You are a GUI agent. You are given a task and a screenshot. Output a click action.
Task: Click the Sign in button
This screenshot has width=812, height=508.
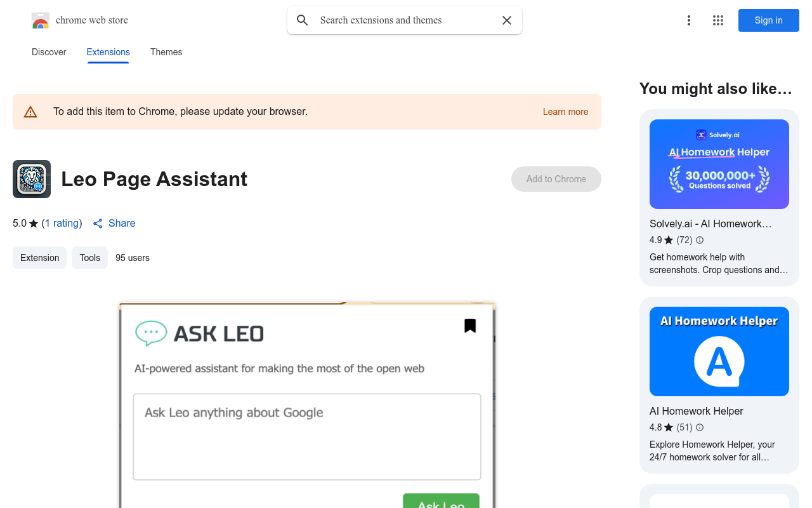[x=768, y=20]
